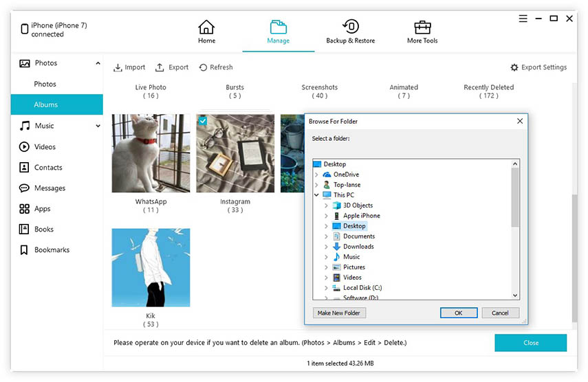
Task: Uncheck the Instagram album checkbox
Action: [202, 121]
